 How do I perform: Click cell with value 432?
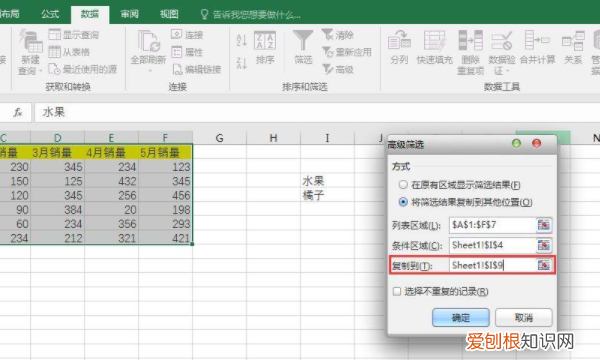pyautogui.click(x=111, y=181)
